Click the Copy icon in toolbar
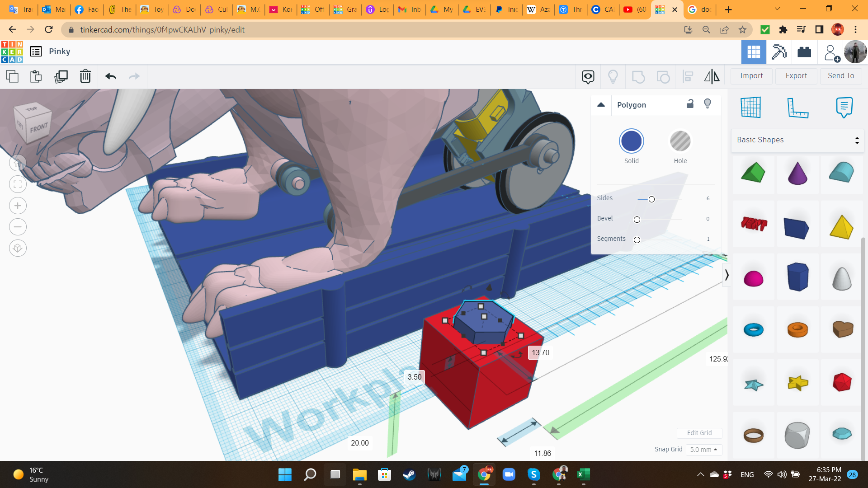Viewport: 868px width, 488px height. 12,76
